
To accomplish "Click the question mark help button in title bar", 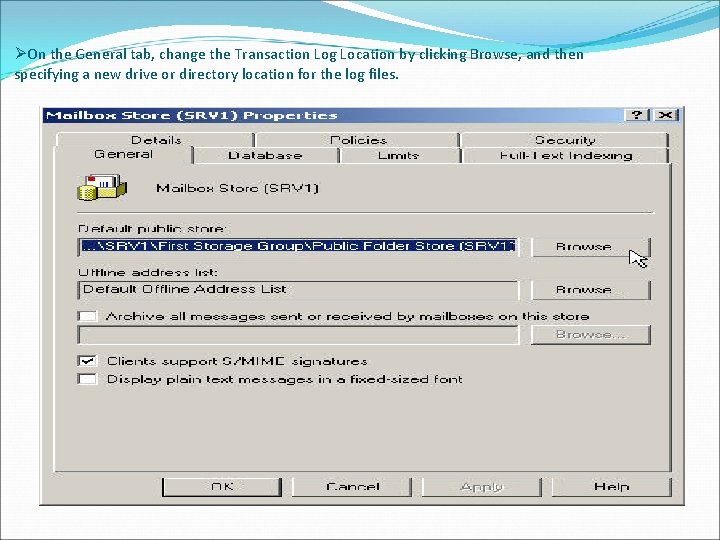I will pyautogui.click(x=637, y=115).
